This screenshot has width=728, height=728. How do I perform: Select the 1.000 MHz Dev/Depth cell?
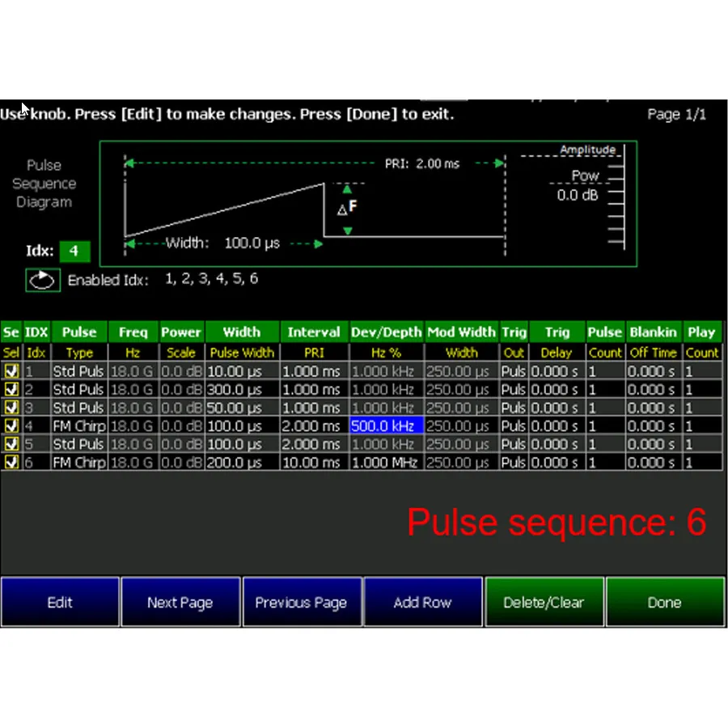click(x=385, y=462)
